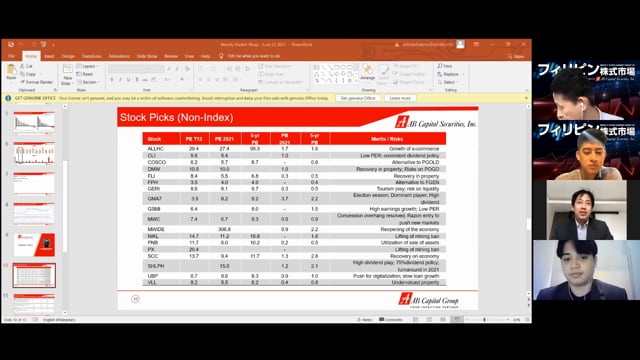
Task: Expand the Section dropdown
Action: point(88,82)
